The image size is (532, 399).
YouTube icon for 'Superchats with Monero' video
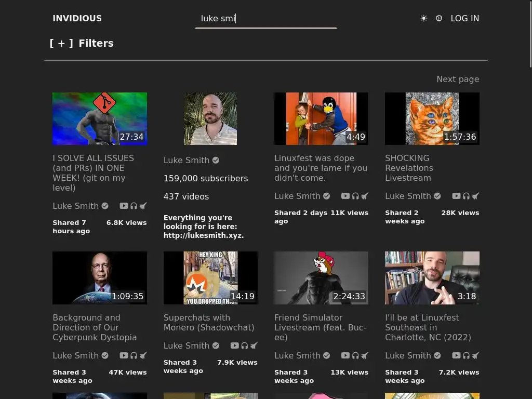[x=235, y=345]
